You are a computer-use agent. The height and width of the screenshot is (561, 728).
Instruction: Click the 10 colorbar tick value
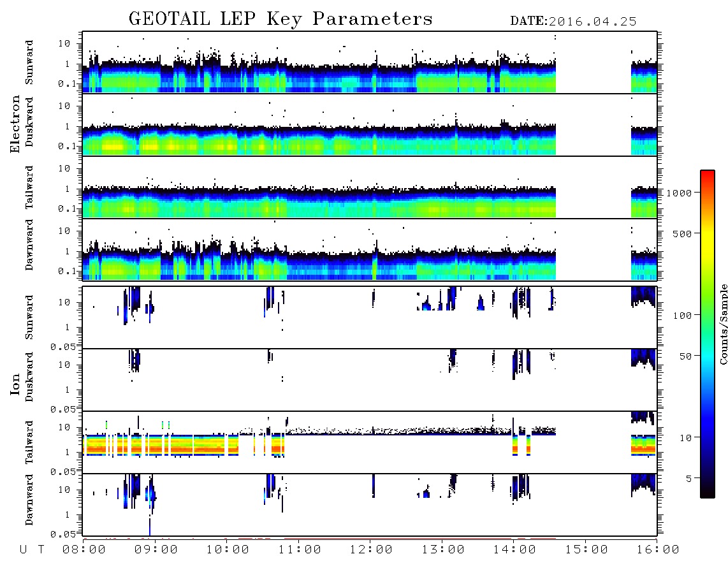[685, 438]
